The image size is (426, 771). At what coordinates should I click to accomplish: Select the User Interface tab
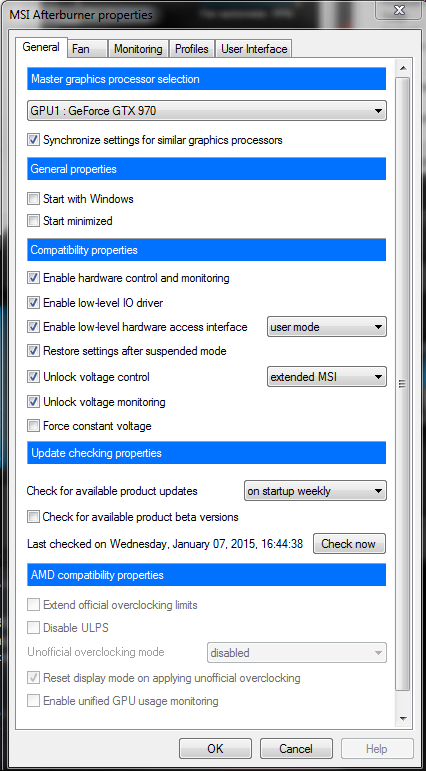254,49
